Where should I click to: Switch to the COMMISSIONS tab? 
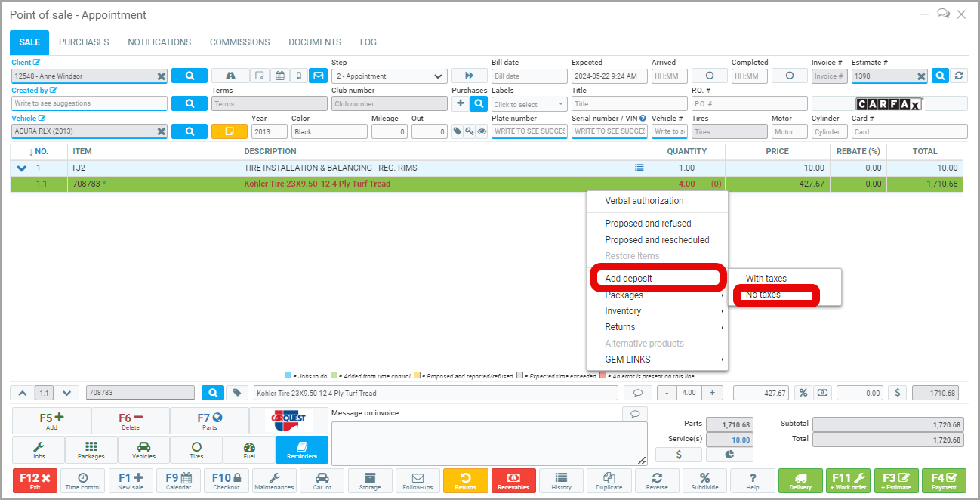click(239, 42)
